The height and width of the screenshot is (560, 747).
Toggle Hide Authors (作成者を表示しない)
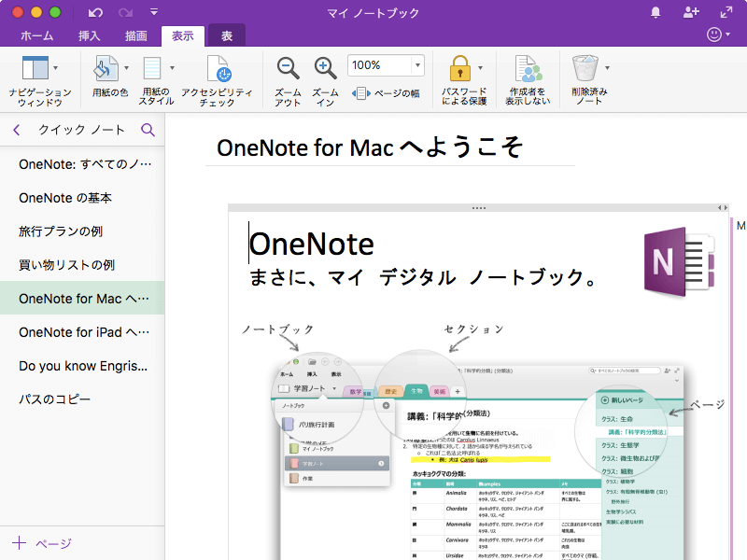point(529,69)
